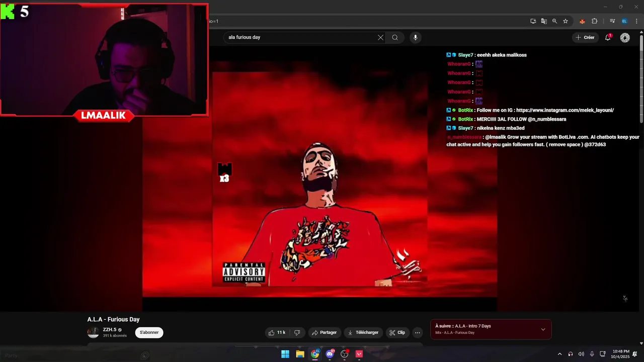The image size is (644, 362).
Task: Open Chrome three-dot menu
Action: [x=636, y=21]
